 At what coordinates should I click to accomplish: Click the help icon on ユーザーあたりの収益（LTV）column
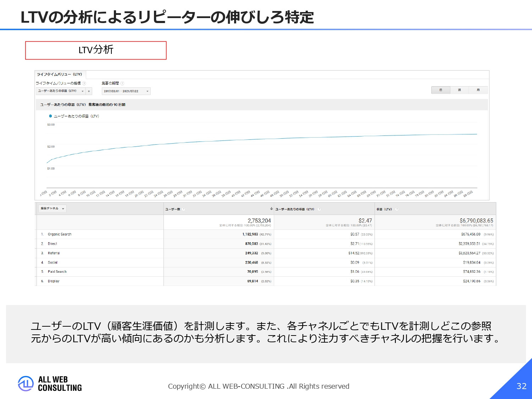click(x=319, y=209)
